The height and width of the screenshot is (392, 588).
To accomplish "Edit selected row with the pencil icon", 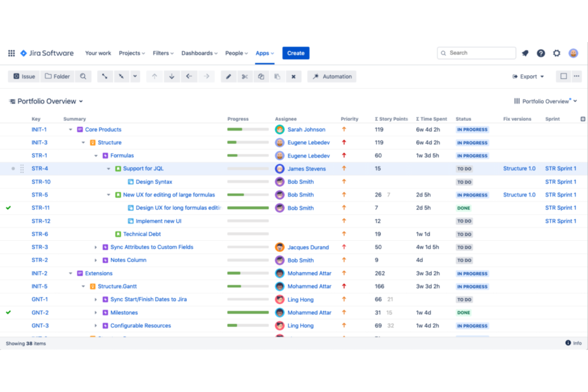I will [x=228, y=76].
